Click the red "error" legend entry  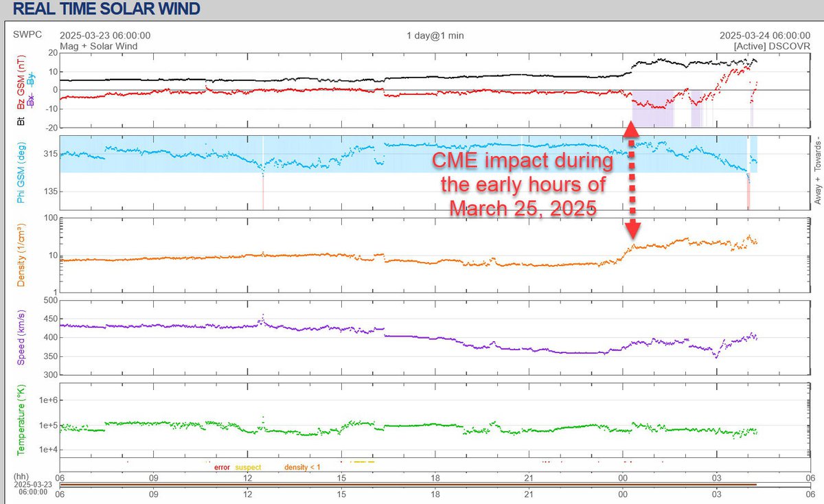(222, 467)
